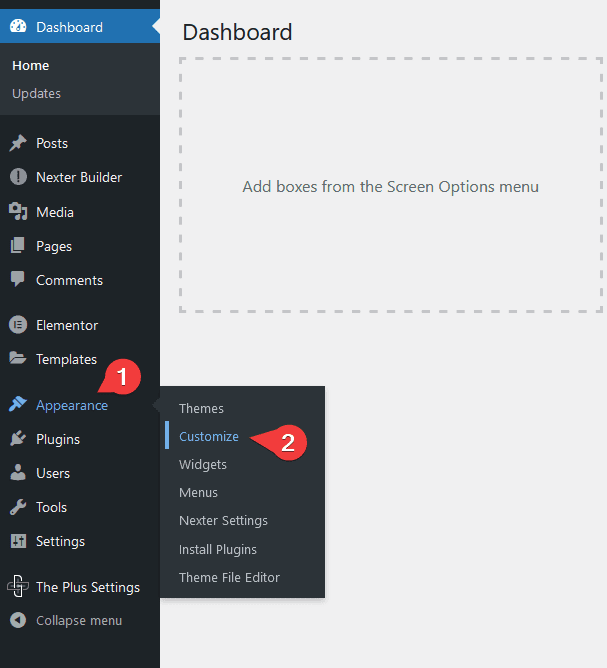The image size is (607, 668).
Task: Click the Dashboard page heading
Action: (237, 32)
